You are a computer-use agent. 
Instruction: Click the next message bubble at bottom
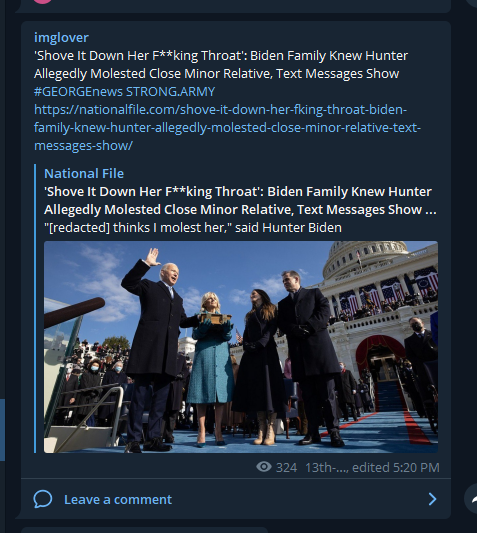144,530
